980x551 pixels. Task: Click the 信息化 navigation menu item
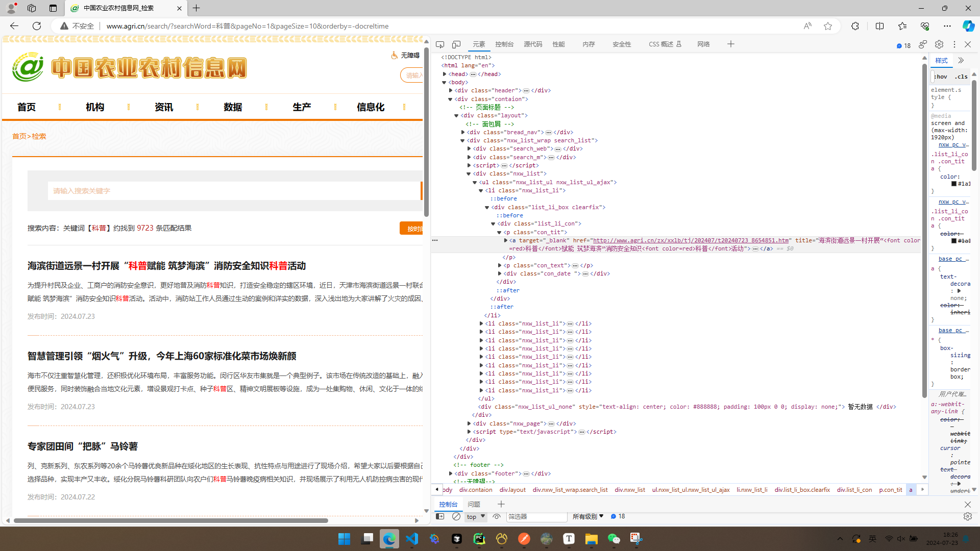(x=371, y=107)
